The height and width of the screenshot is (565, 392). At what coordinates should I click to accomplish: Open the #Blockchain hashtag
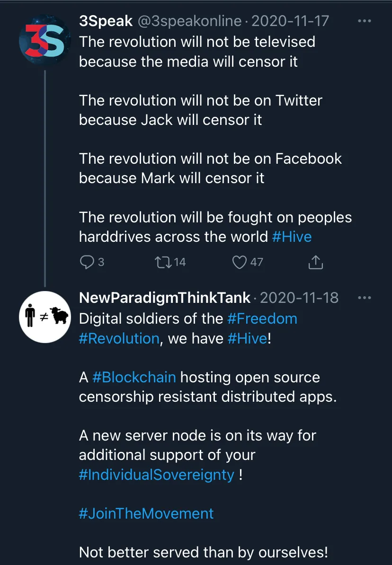134,377
